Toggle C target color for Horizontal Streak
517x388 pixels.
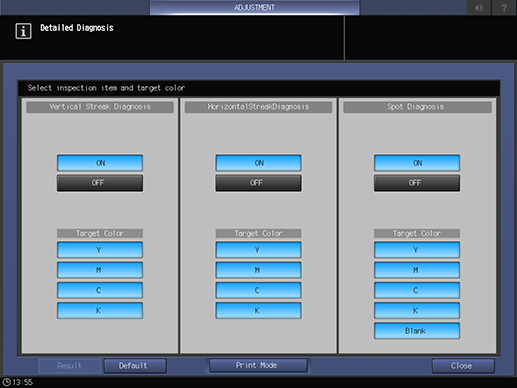[258, 290]
